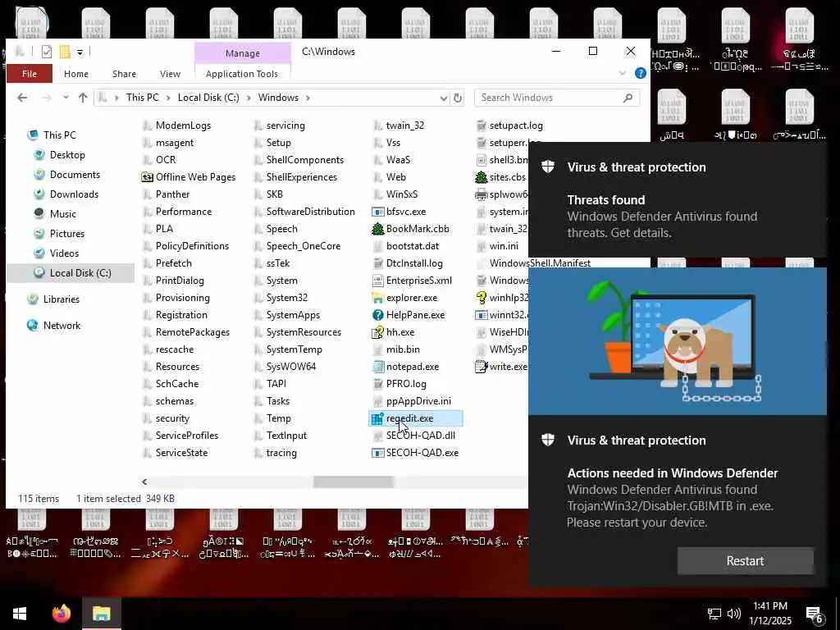840x630 pixels.
Task: Select Local Disk (C:) in navigation pane
Action: [x=72, y=272]
